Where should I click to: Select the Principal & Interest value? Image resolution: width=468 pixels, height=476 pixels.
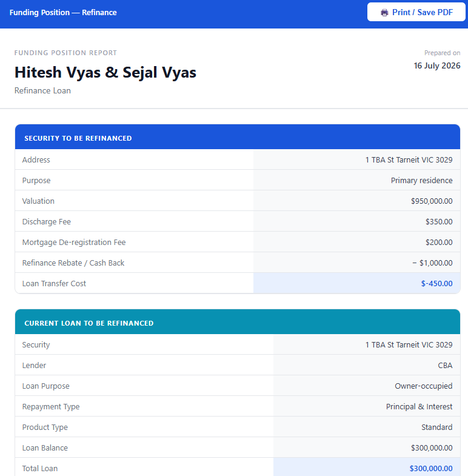419,407
